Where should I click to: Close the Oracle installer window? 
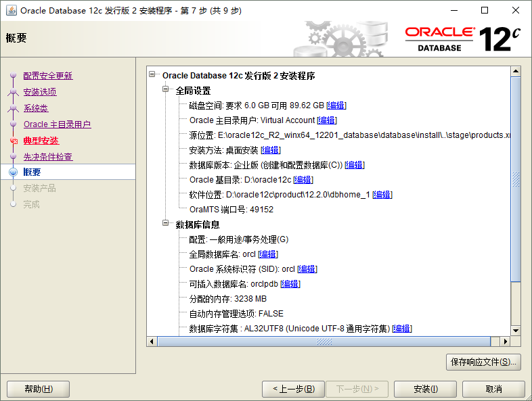click(x=516, y=11)
